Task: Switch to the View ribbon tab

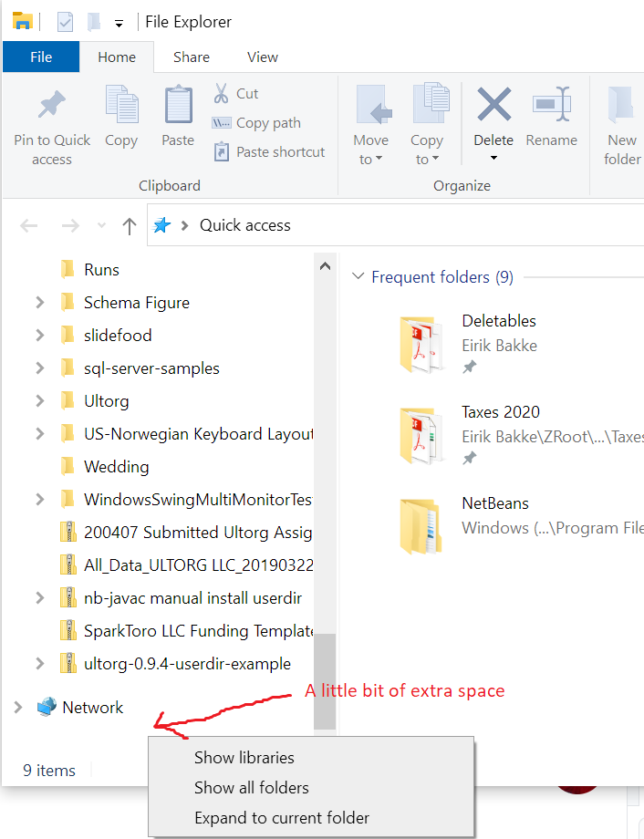Action: (263, 57)
